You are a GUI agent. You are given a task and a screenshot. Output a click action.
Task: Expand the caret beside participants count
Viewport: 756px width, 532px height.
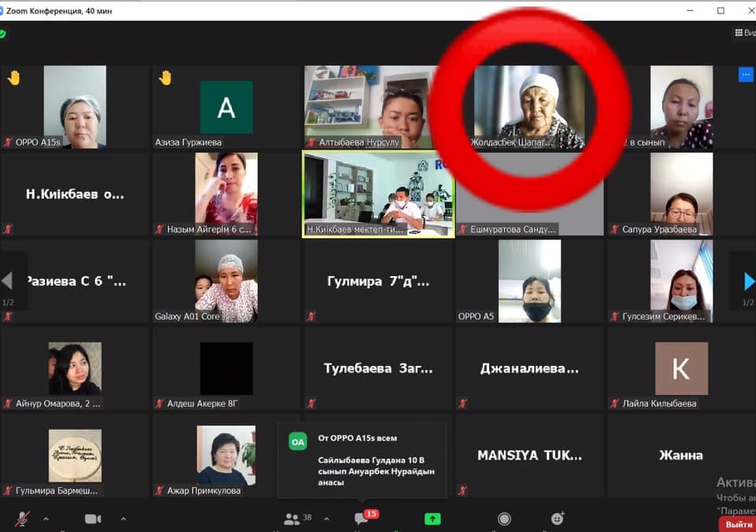326,519
